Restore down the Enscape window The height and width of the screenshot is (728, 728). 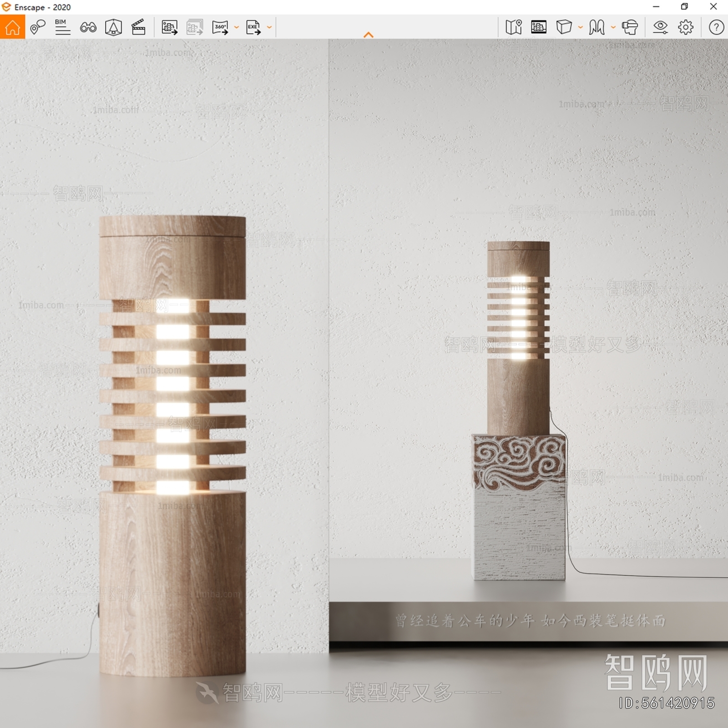point(684,6)
